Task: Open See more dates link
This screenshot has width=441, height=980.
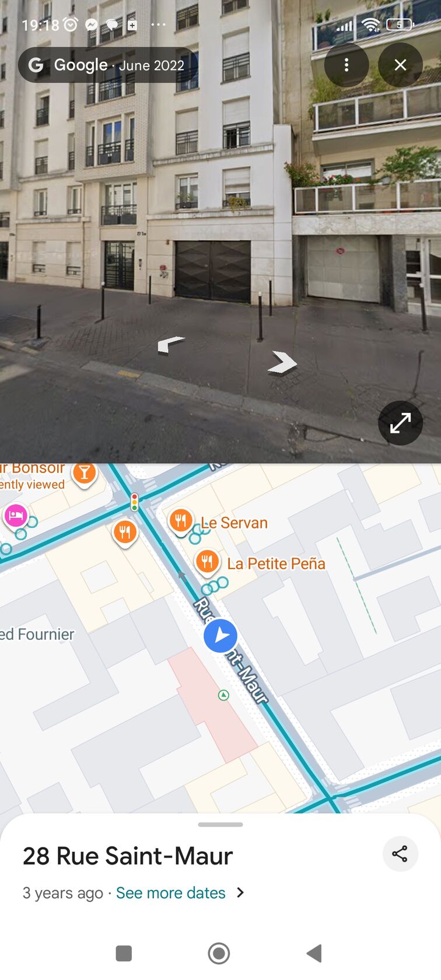Action: [x=170, y=892]
